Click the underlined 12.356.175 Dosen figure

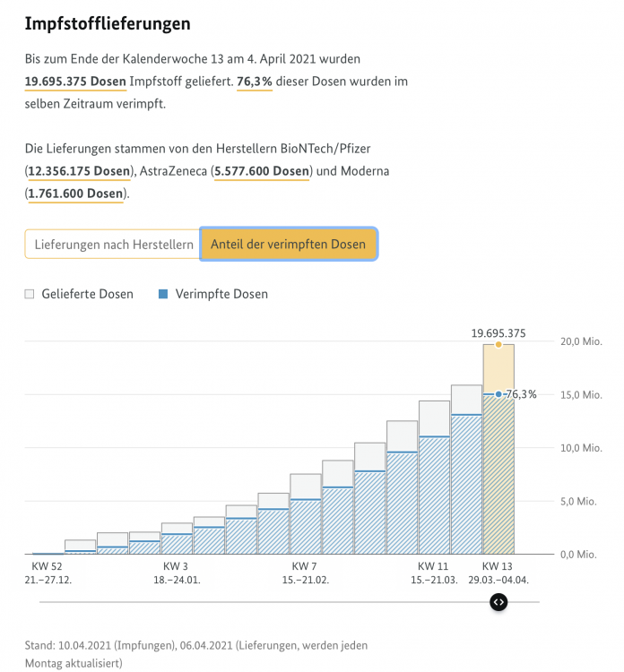point(79,171)
